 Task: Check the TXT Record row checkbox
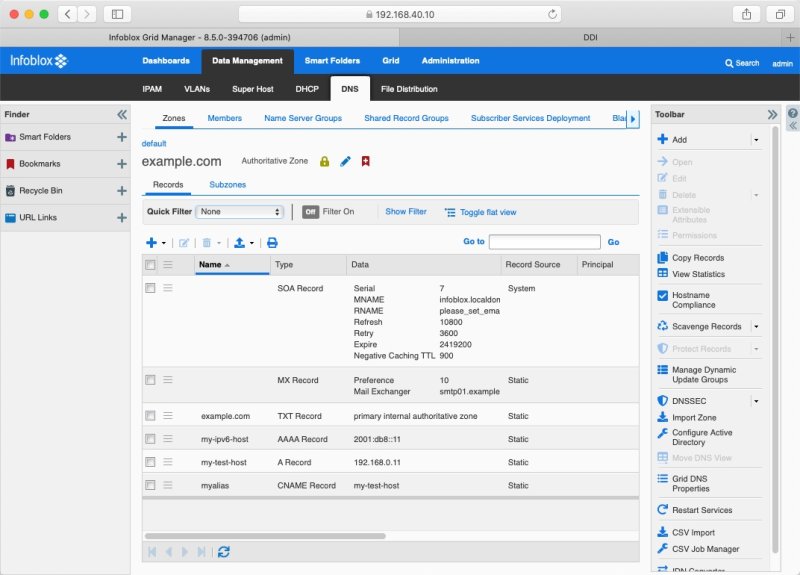150,416
